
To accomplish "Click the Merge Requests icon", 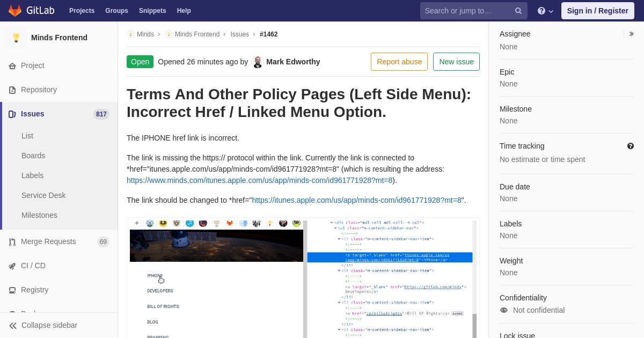I will 12,241.
